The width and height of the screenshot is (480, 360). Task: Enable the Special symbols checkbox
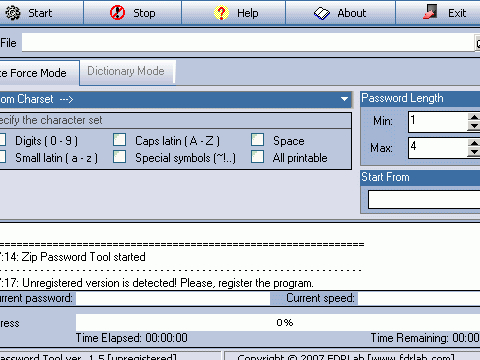tap(119, 157)
